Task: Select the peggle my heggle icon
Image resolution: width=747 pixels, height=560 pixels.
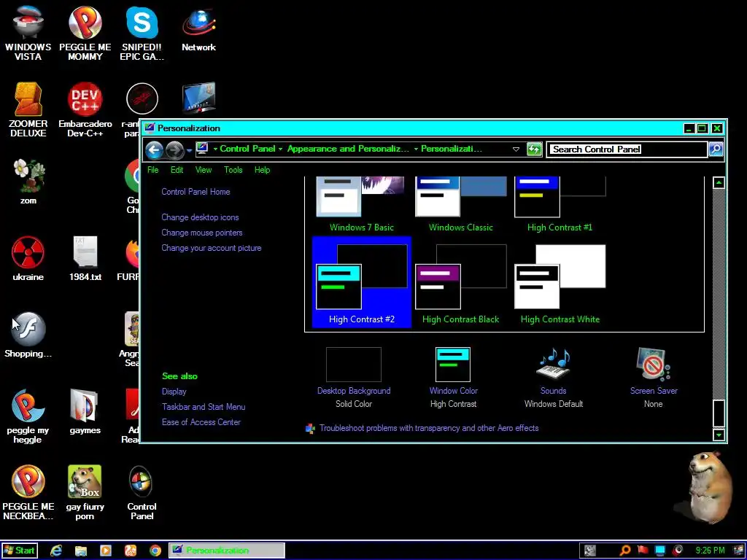Action: coord(28,416)
